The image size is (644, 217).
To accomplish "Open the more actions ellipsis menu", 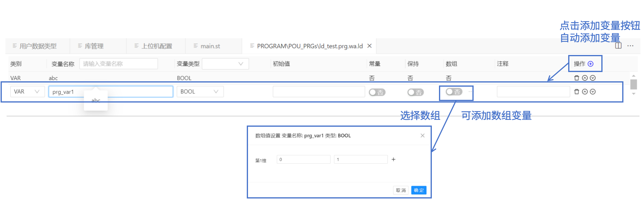I will pyautogui.click(x=630, y=46).
